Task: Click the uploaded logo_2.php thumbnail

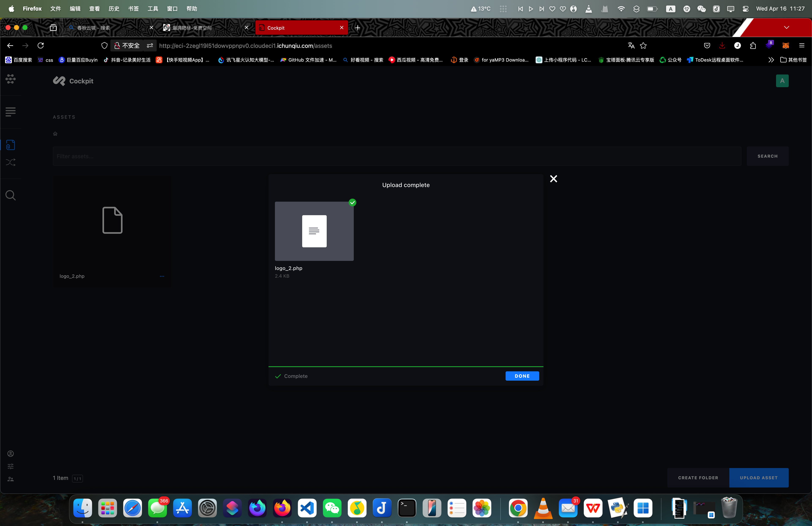Action: [x=314, y=231]
